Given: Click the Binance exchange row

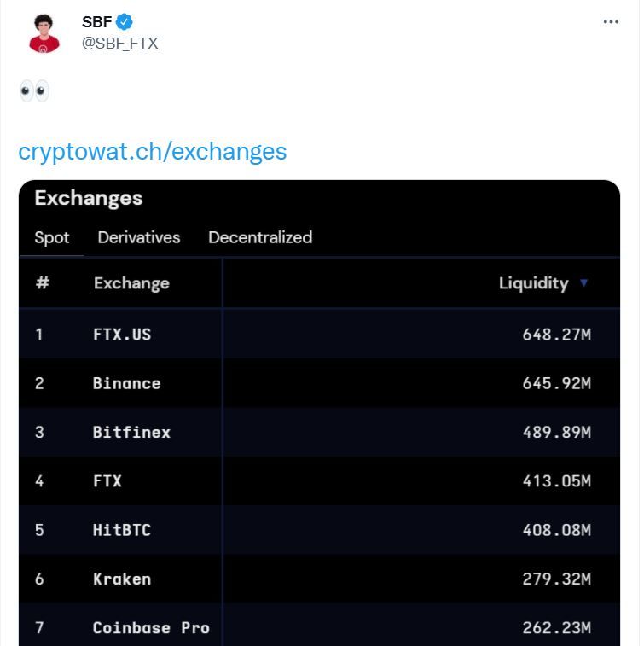Looking at the screenshot, I should click(126, 383).
